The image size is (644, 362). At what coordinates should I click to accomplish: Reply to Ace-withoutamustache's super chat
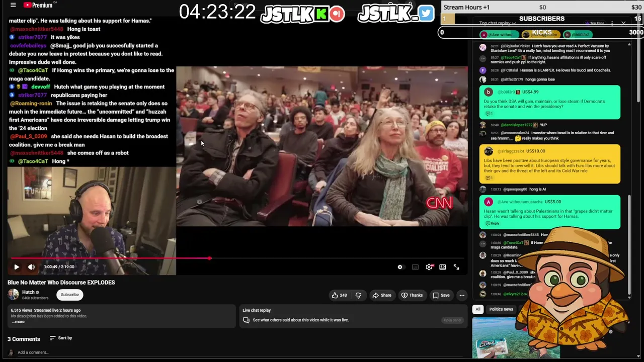(493, 223)
